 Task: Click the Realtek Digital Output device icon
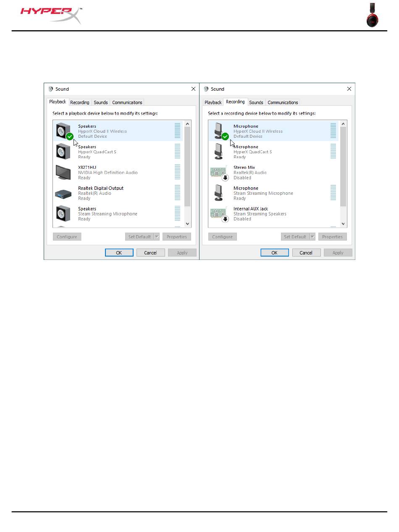click(63, 194)
